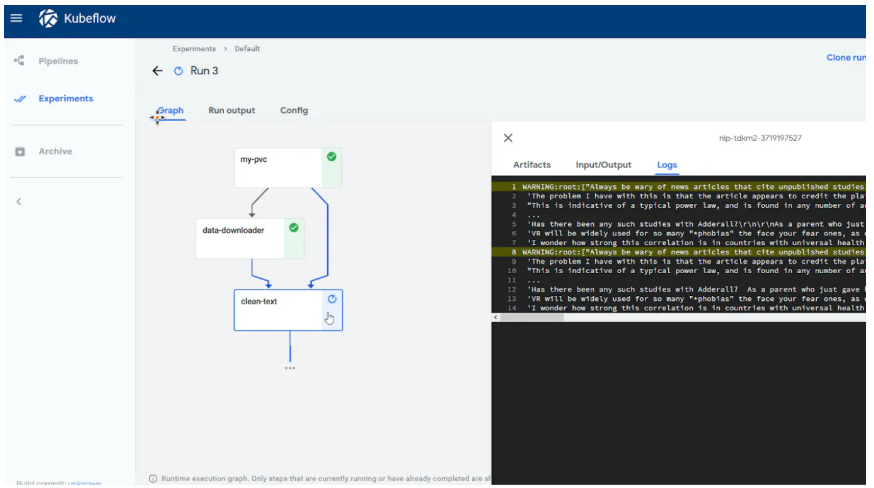Switch to the Config tab

pos(294,110)
